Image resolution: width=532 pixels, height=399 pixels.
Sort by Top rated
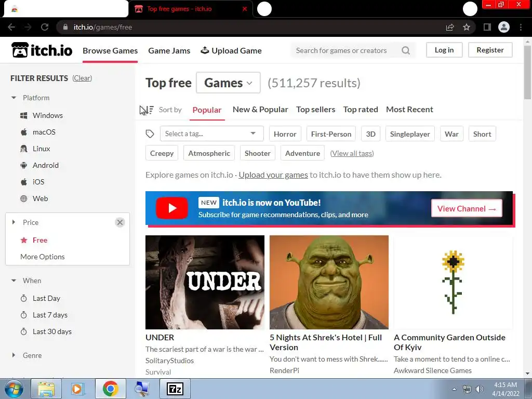click(361, 110)
